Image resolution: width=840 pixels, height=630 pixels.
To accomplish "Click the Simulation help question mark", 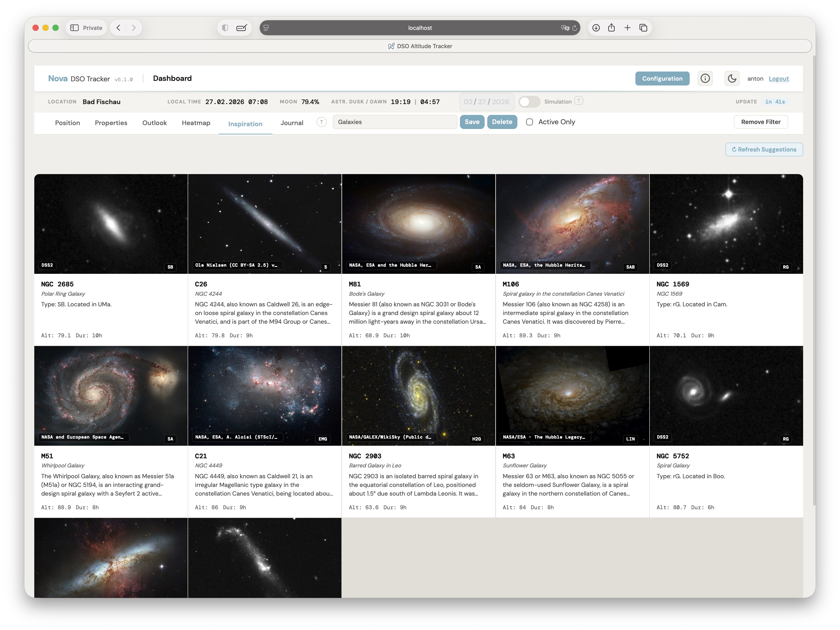I will [x=578, y=101].
